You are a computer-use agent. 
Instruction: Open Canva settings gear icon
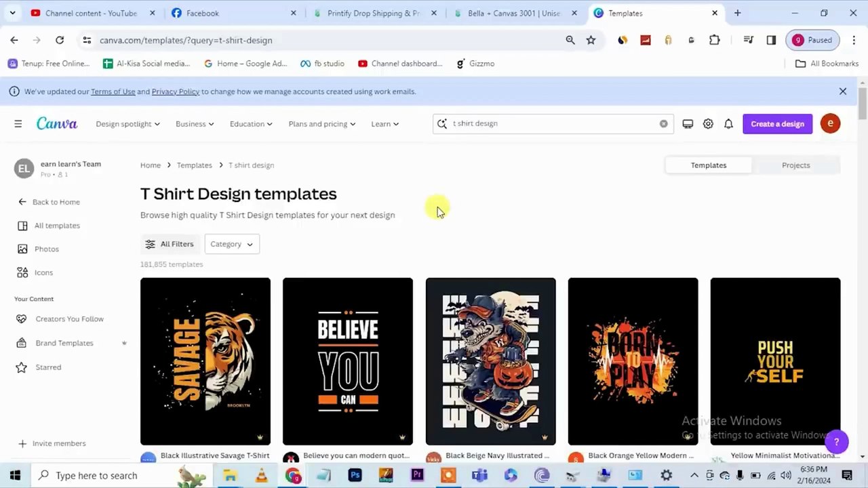pyautogui.click(x=708, y=124)
